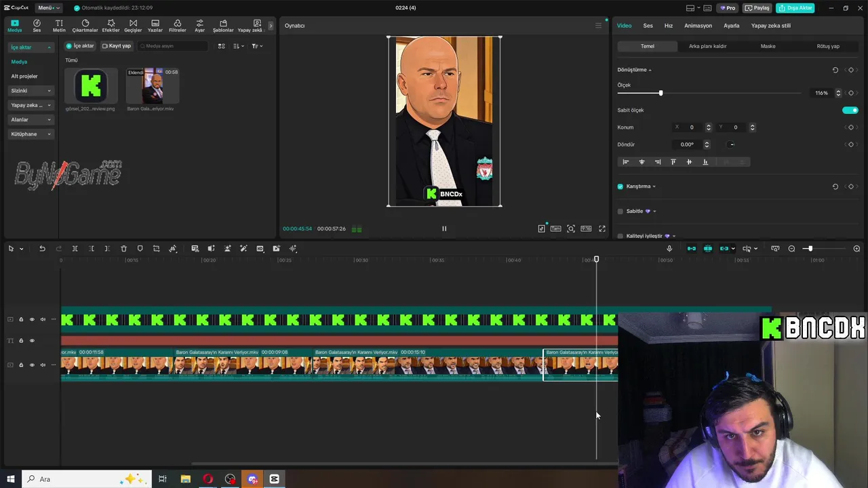Click the zoom out timeline magnifier
868x488 pixels.
pyautogui.click(x=791, y=249)
